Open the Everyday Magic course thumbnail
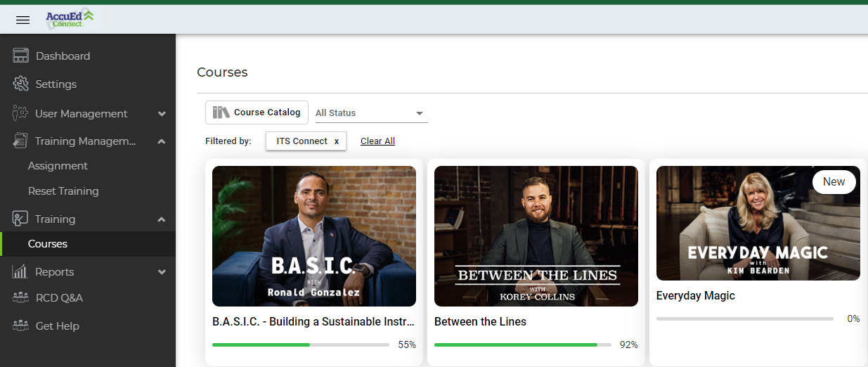The image size is (868, 367). point(758,224)
